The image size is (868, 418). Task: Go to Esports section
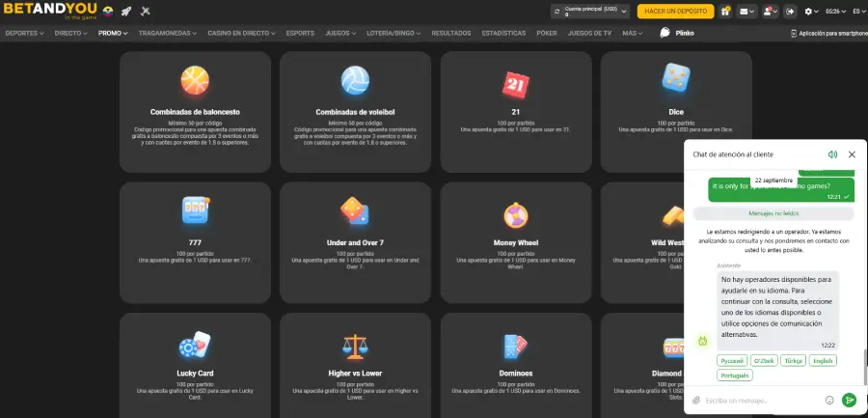[300, 33]
